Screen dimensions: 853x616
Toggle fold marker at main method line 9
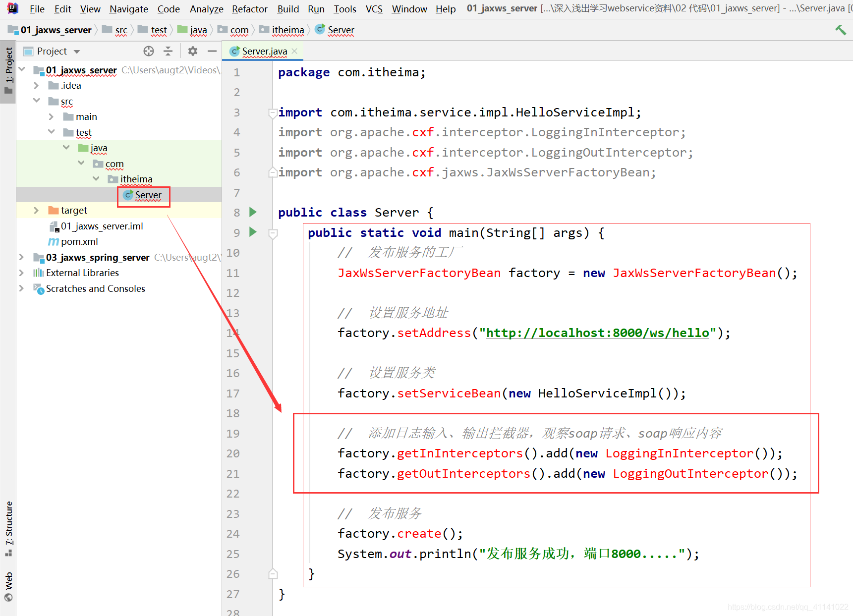273,233
